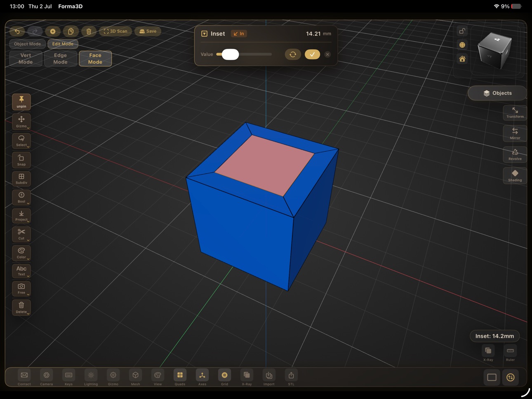Open the Revolve tool
The height and width of the screenshot is (399, 532).
[x=515, y=155]
